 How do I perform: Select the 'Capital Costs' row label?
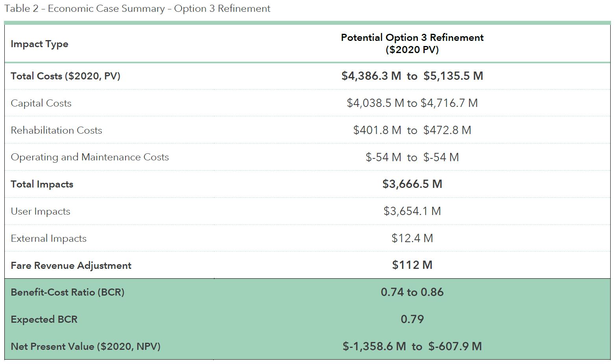click(41, 103)
